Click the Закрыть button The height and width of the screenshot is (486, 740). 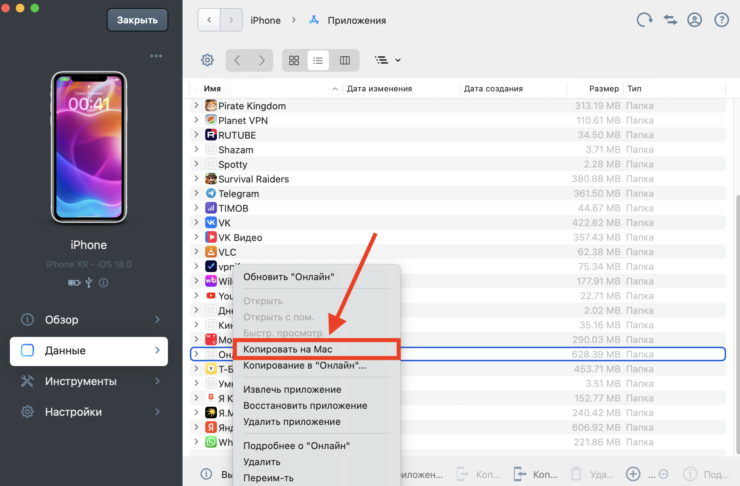137,20
